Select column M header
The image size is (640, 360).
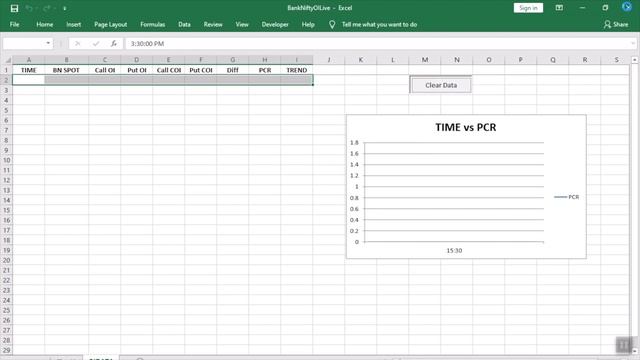(425, 60)
